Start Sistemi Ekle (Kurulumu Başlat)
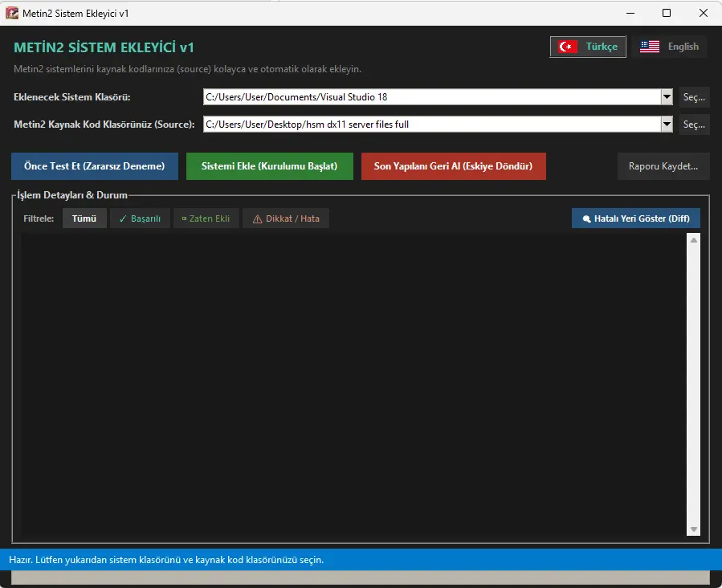This screenshot has height=588, width=722. 269,166
